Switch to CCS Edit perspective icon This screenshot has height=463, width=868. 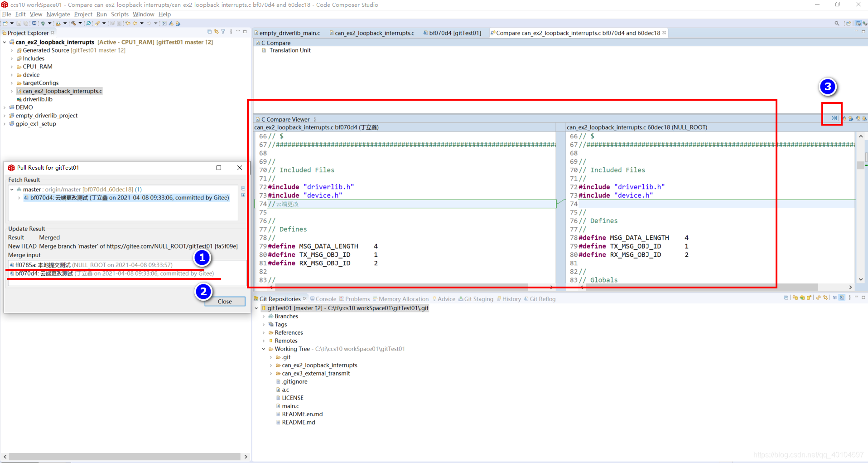[858, 23]
